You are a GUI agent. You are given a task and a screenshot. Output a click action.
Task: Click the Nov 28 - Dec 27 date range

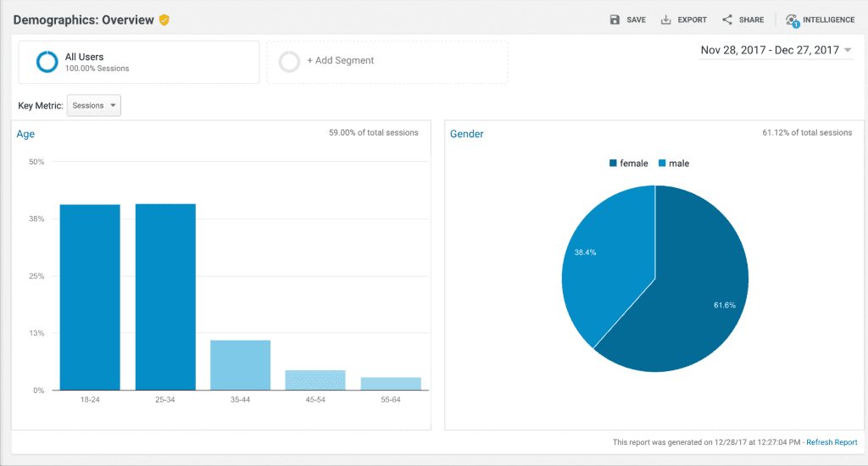(769, 50)
